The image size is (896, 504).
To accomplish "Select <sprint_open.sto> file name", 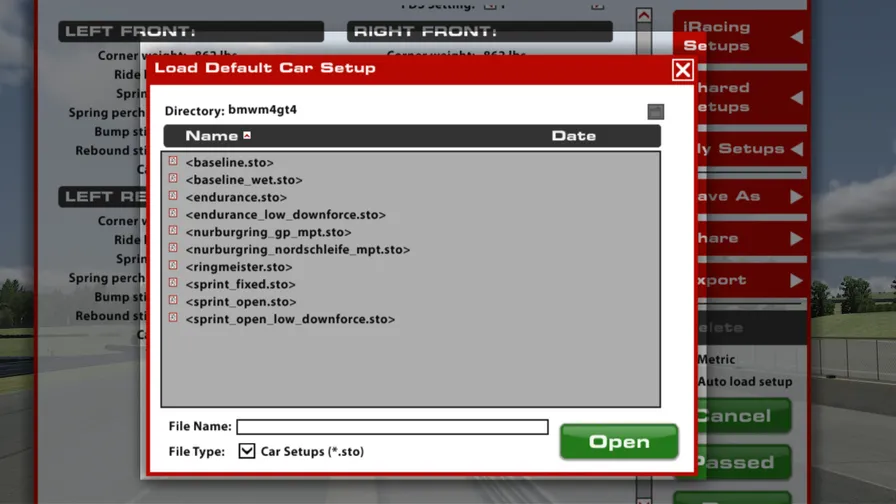I will point(241,302).
